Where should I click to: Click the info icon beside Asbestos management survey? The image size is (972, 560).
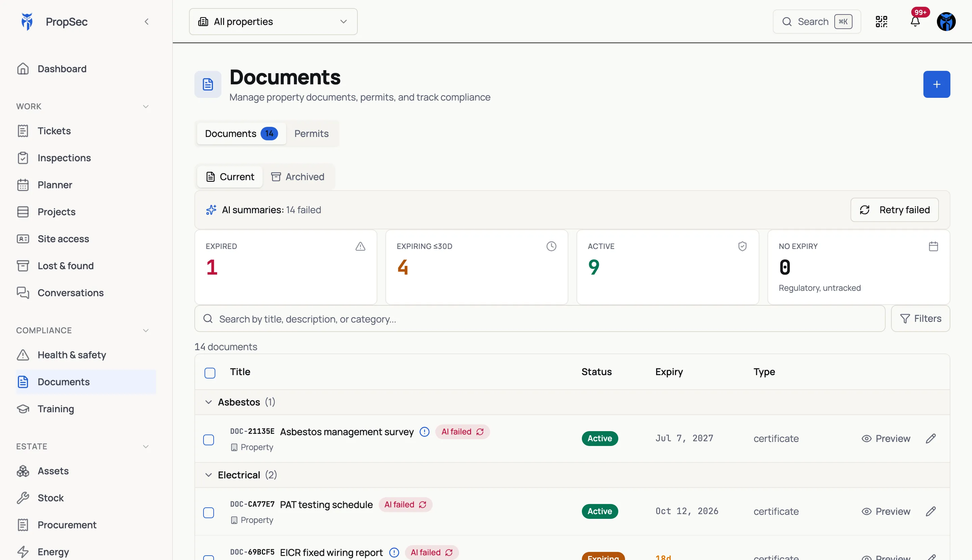[x=425, y=432]
